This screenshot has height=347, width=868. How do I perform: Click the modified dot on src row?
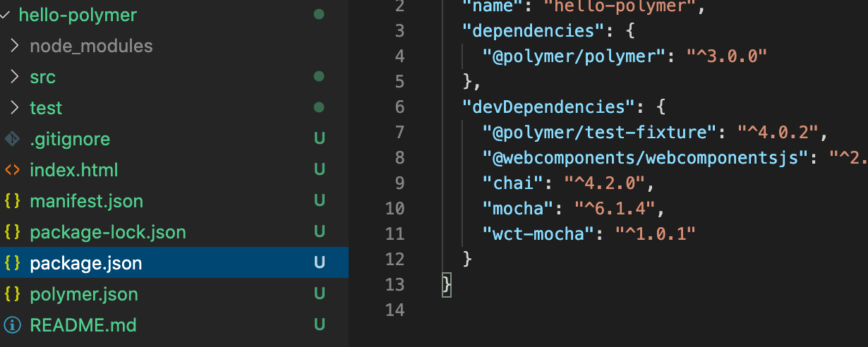(319, 76)
